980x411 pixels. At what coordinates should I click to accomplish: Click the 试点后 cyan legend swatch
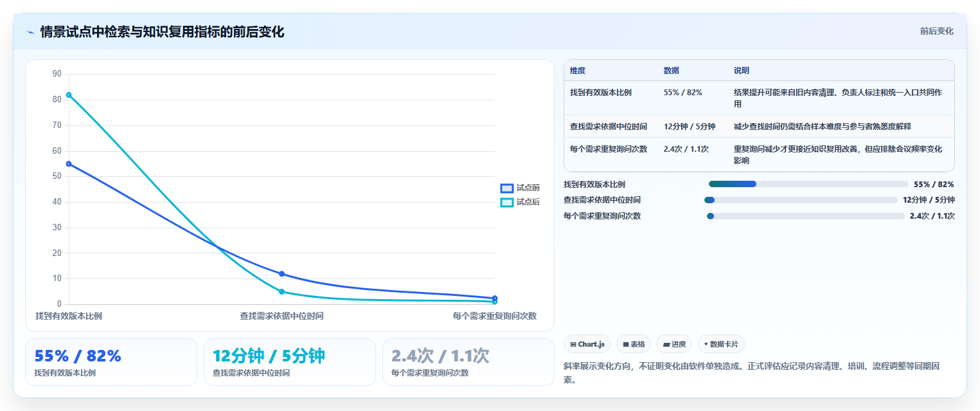[507, 202]
